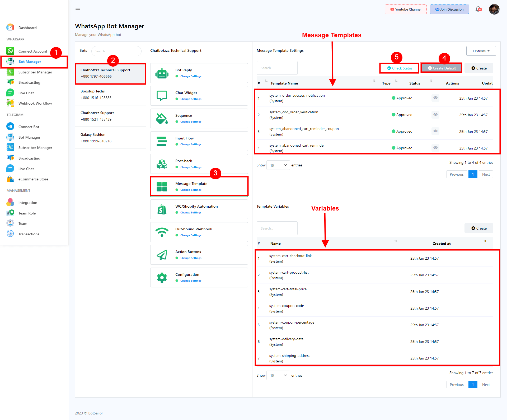Image resolution: width=507 pixels, height=420 pixels.
Task: Open the Team Role shield icon
Action: pos(10,213)
